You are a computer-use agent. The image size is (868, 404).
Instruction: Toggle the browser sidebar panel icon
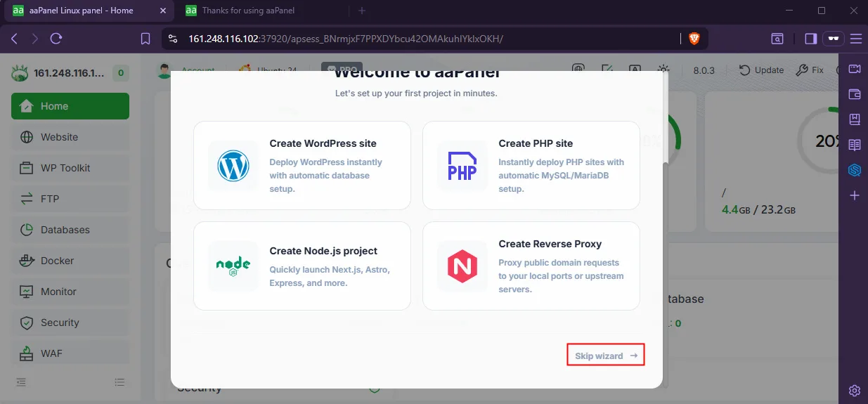[x=810, y=39]
